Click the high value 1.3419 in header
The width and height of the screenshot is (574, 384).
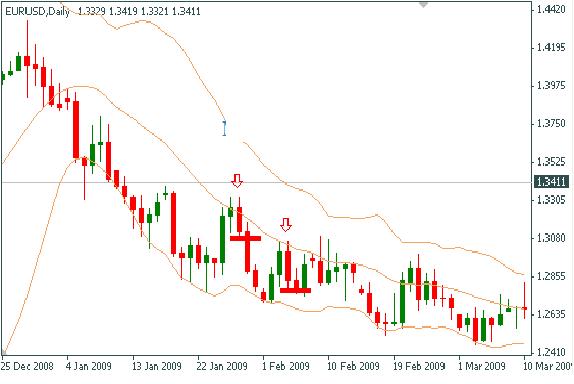pos(123,11)
